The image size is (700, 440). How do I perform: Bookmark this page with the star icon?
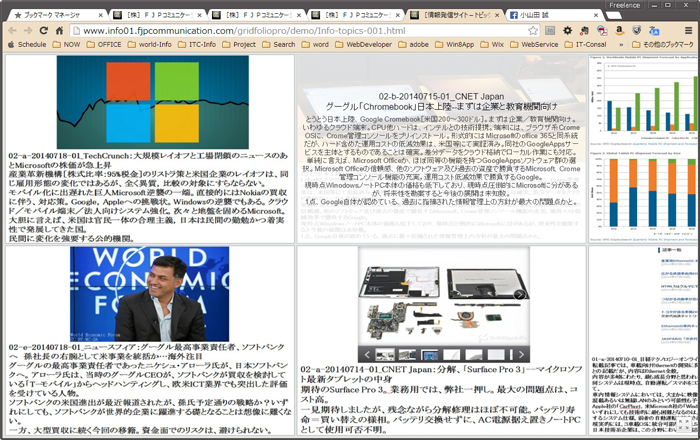click(x=533, y=30)
